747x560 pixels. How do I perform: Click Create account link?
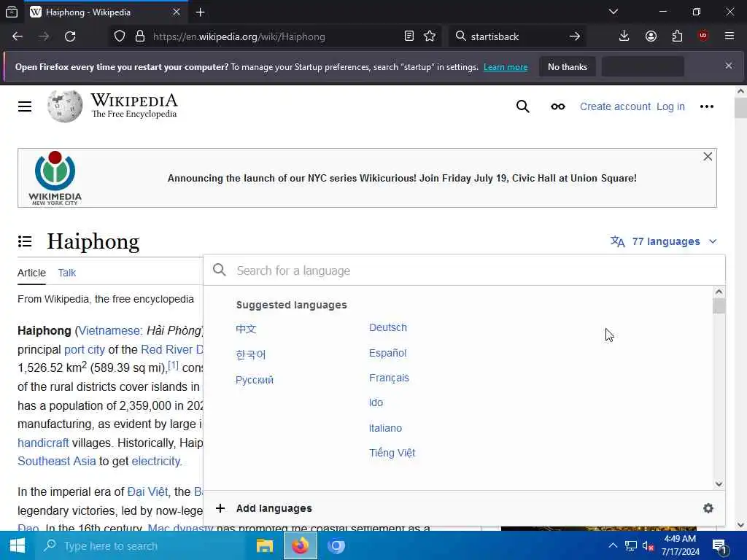(x=614, y=106)
